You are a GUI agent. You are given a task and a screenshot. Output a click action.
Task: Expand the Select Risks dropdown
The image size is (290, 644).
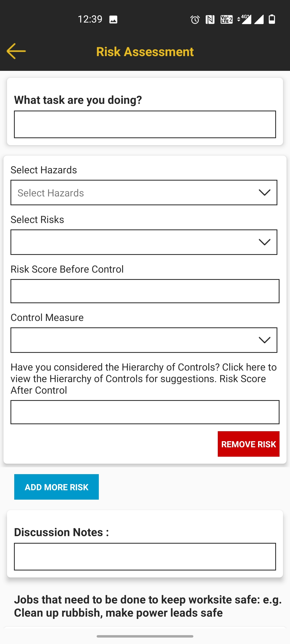144,242
